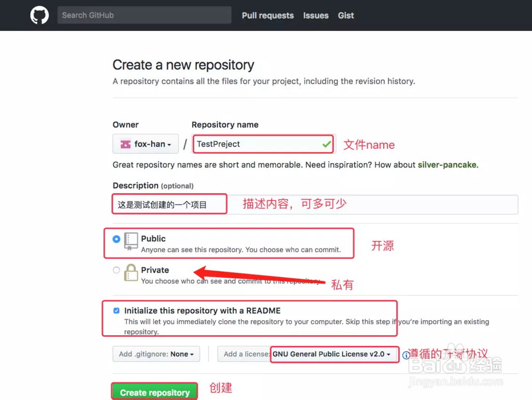Image resolution: width=532 pixels, height=400 pixels.
Task: Click the Description (optional) label
Action: 153,186
